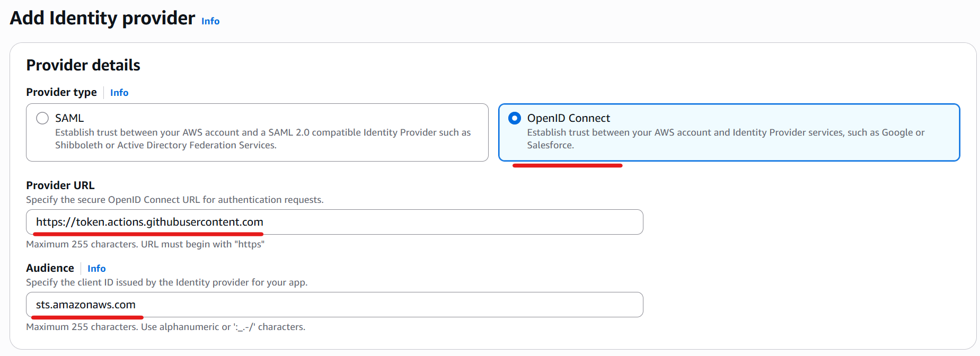This screenshot has height=356, width=980.
Task: Click into the Provider URL input field
Action: (334, 222)
